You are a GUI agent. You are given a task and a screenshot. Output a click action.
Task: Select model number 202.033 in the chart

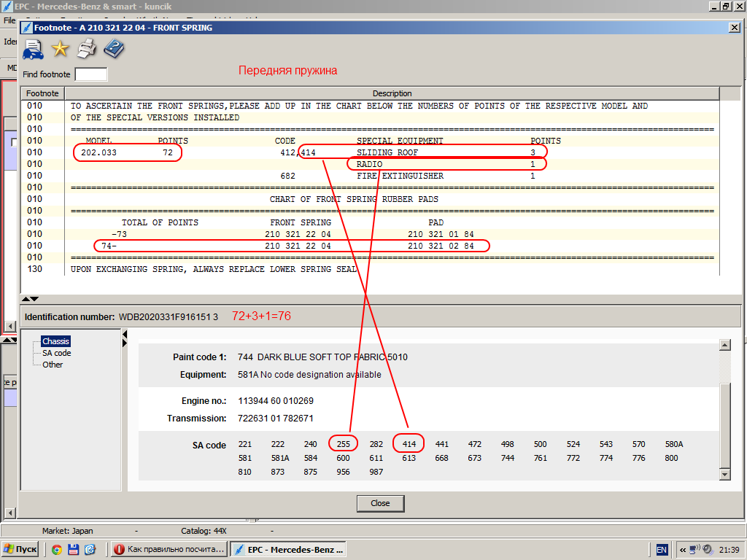pos(98,152)
